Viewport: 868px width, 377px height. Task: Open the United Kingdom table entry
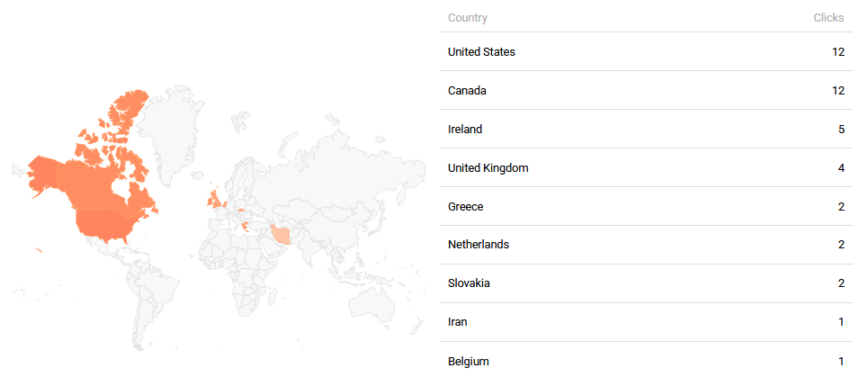488,168
